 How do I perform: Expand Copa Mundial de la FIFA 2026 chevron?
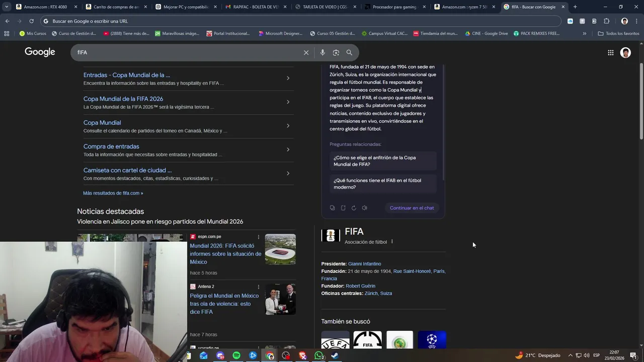(288, 102)
